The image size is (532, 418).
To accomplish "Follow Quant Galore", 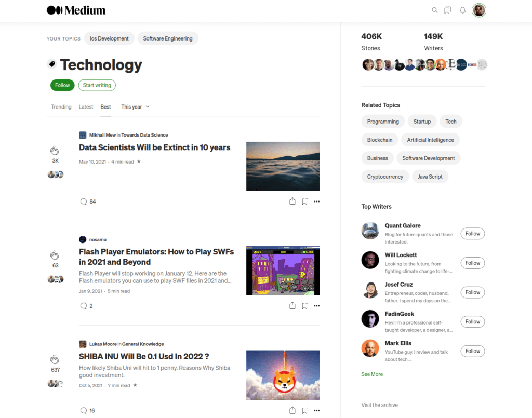I will tap(473, 234).
